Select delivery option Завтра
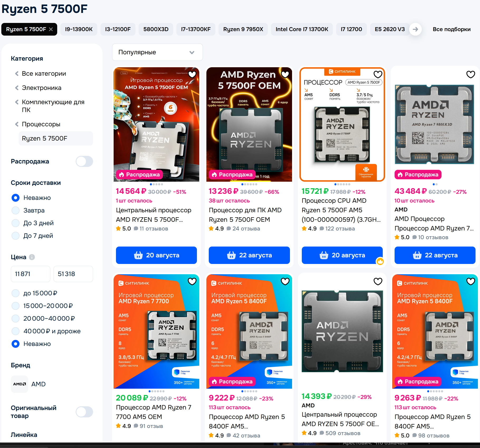The image size is (480, 448). [16, 210]
